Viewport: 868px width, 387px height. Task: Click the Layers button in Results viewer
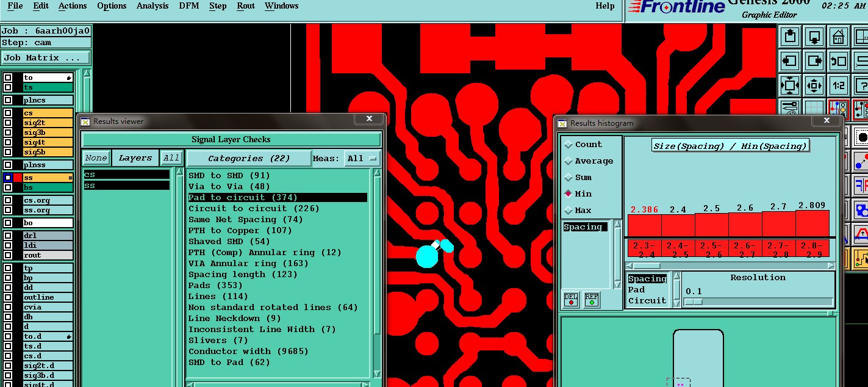coord(135,158)
